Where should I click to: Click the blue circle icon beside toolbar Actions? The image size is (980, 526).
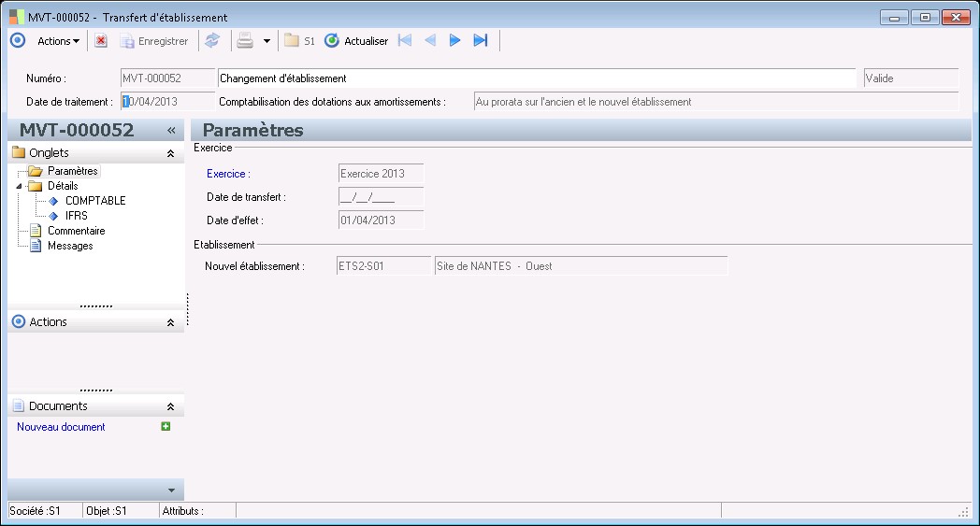[18, 40]
